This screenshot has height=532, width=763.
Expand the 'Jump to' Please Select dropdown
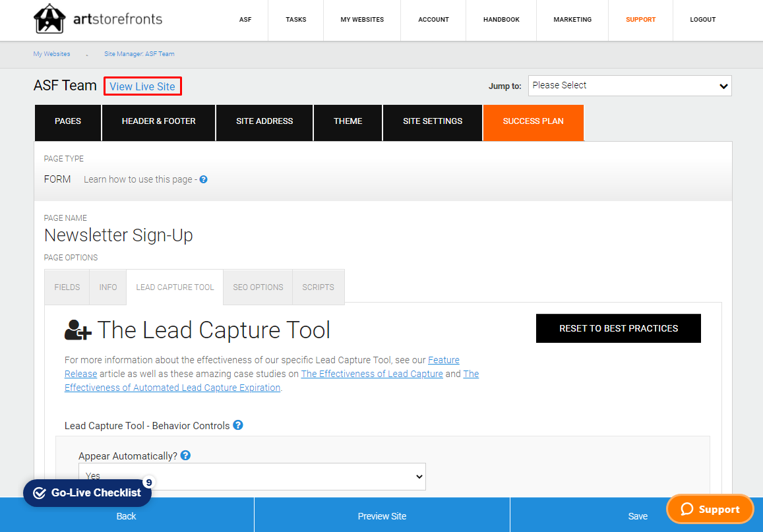630,86
